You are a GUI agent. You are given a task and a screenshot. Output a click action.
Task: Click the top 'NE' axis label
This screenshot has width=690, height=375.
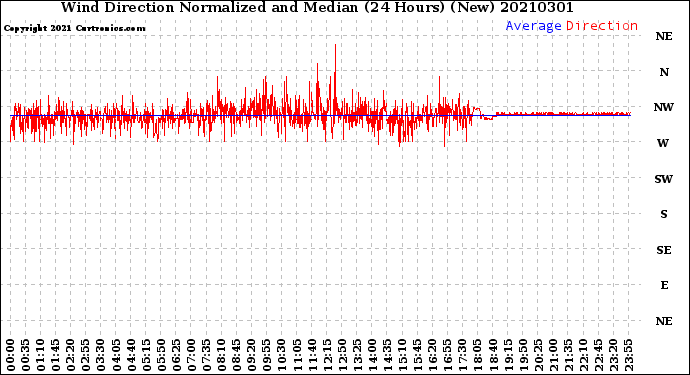click(664, 37)
